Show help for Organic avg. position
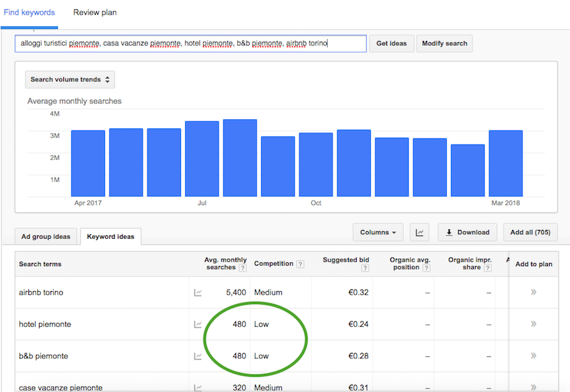The height and width of the screenshot is (392, 570). (x=427, y=268)
